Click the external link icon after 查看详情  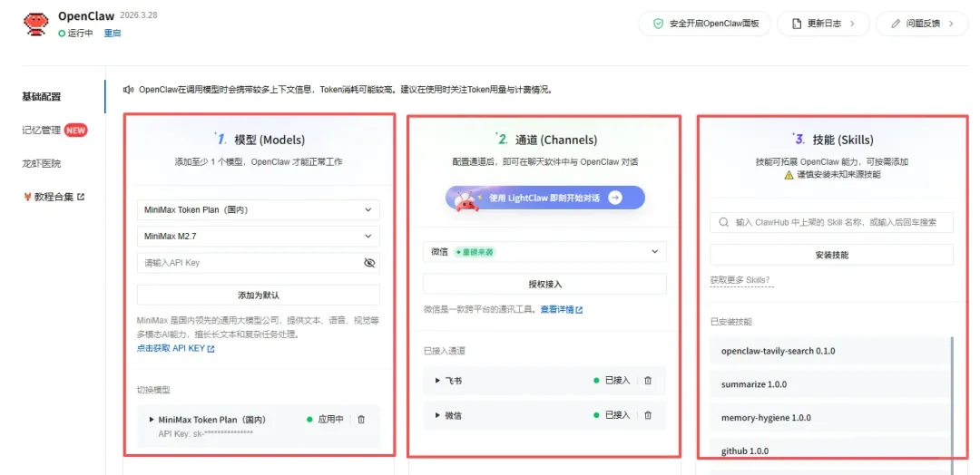579,310
